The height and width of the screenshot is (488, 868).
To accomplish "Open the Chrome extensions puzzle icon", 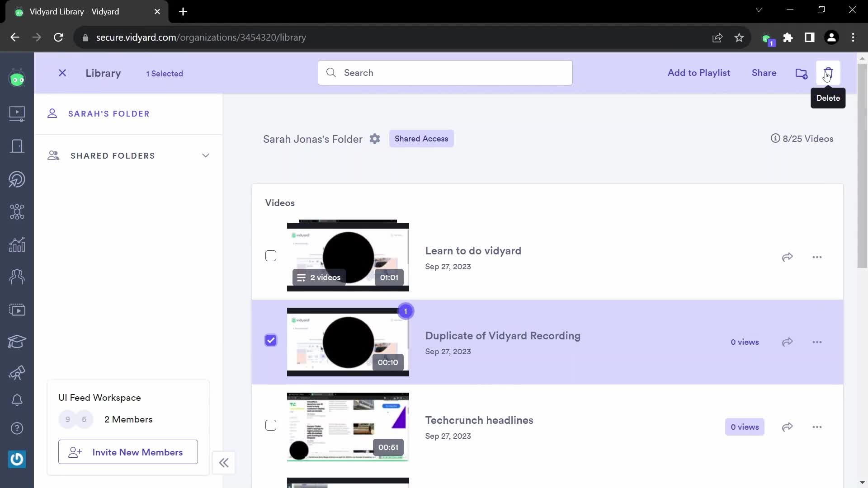I will pos(788,38).
